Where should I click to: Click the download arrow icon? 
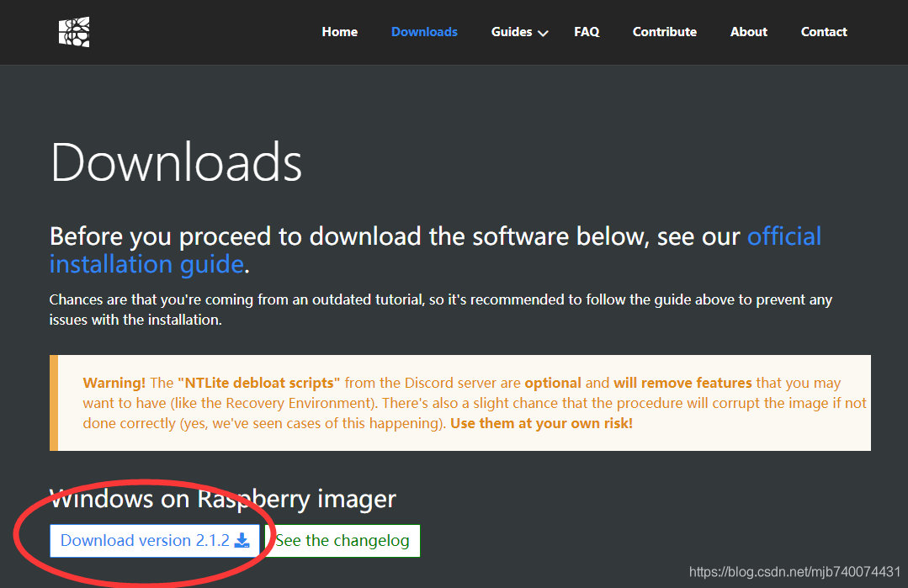pos(242,541)
